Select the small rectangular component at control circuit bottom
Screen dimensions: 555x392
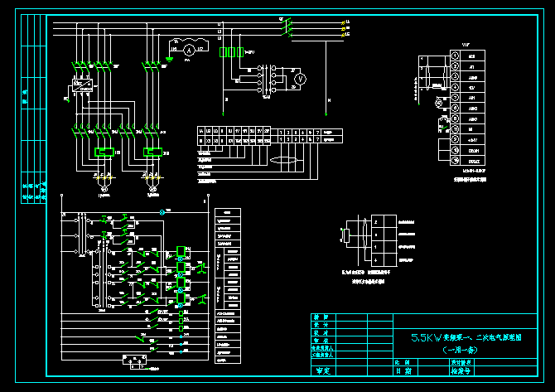coord(131,359)
